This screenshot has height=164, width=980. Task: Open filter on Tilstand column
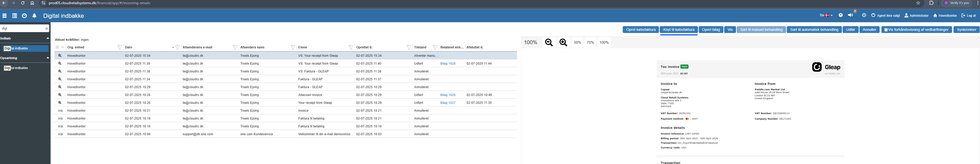pos(435,47)
